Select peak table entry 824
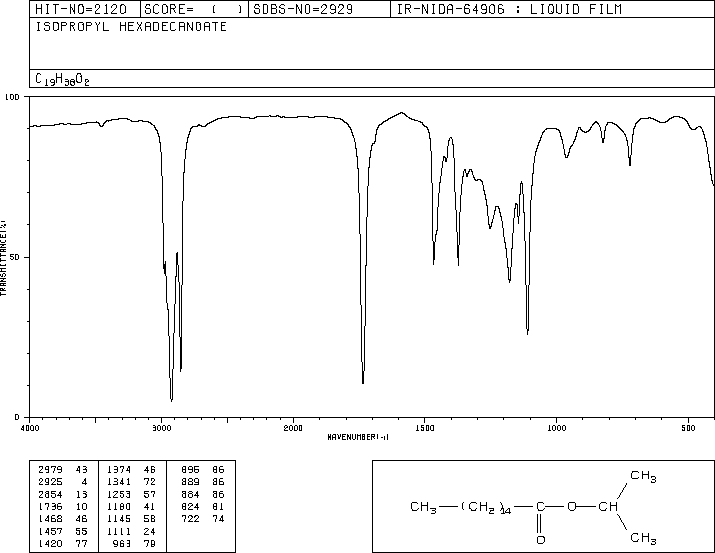 [x=190, y=506]
